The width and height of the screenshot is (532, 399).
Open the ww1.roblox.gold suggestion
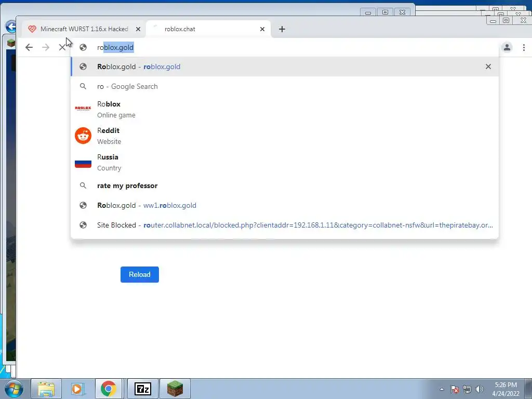[284, 205]
